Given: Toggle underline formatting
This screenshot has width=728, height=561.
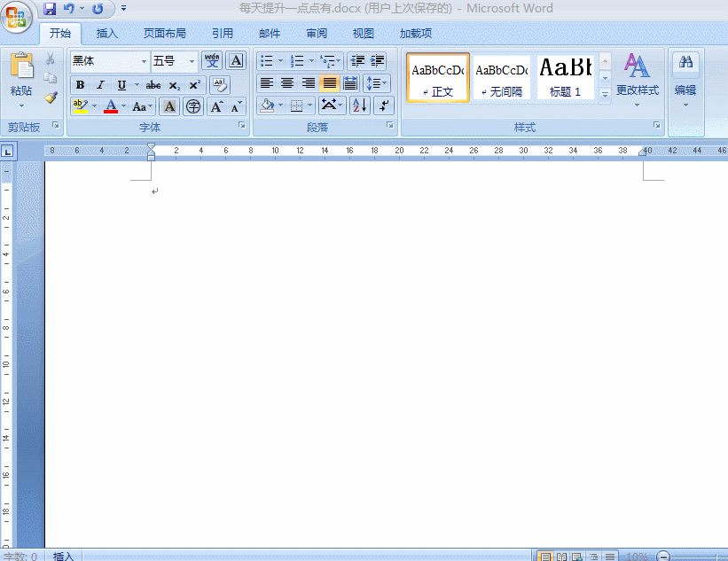Looking at the screenshot, I should coord(121,85).
